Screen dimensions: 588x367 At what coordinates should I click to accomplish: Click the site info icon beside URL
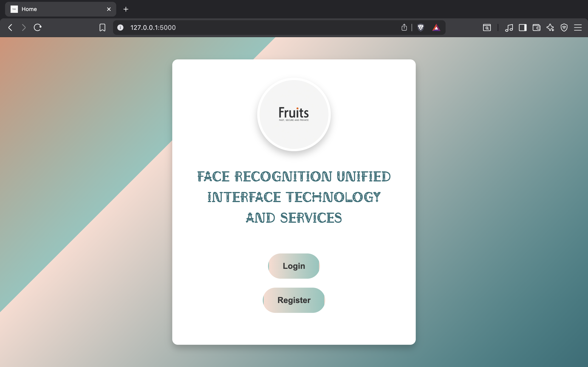point(120,28)
